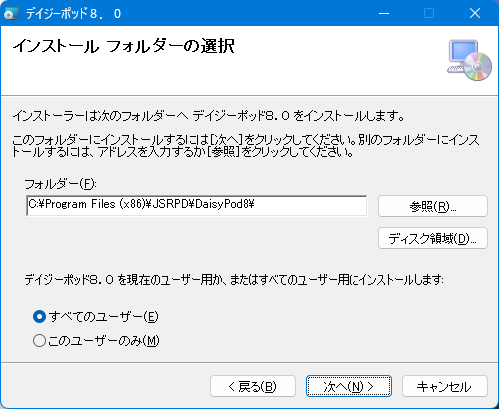This screenshot has height=409, width=499.
Task: Click the computer and CD setup image
Action: (x=469, y=60)
